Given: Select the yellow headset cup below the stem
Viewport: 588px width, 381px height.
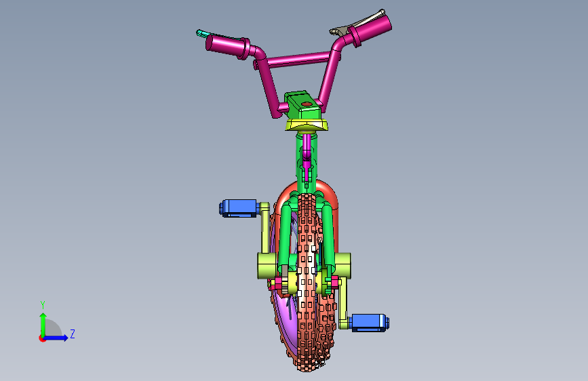Looking at the screenshot, I should 307,125.
